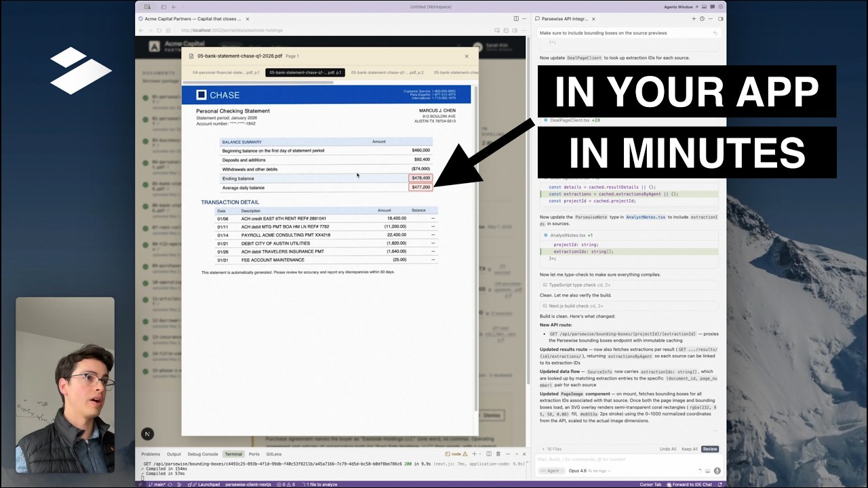This screenshot has height=488, width=868.
Task: Split the editor with the layout icon
Action: click(516, 19)
